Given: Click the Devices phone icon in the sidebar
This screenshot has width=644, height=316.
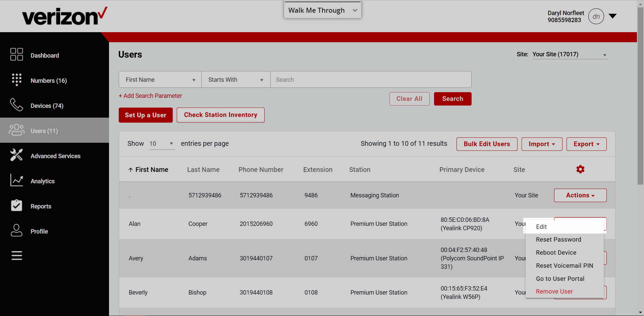Looking at the screenshot, I should tap(16, 105).
